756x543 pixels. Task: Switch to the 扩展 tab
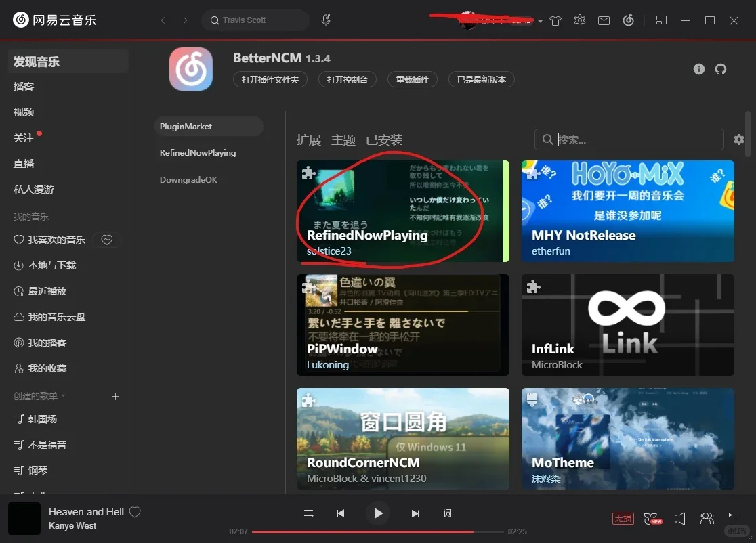pyautogui.click(x=309, y=139)
